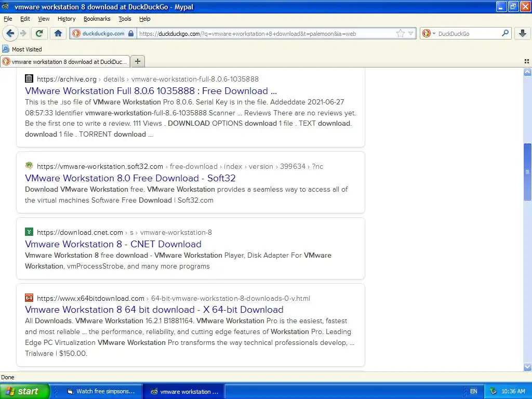Click the vertical scrollbar thumb
The image size is (532, 399).
coord(527,172)
